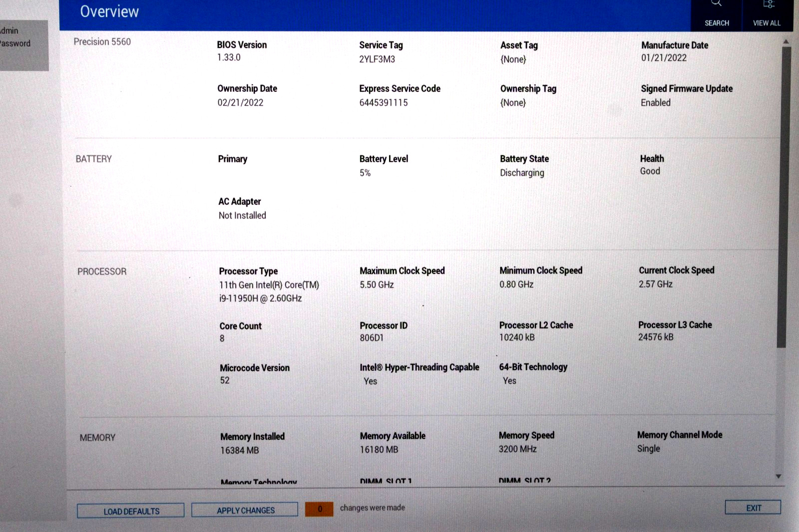Click the BATTERY section heading
Viewport: 799px width, 532px height.
pos(94,159)
